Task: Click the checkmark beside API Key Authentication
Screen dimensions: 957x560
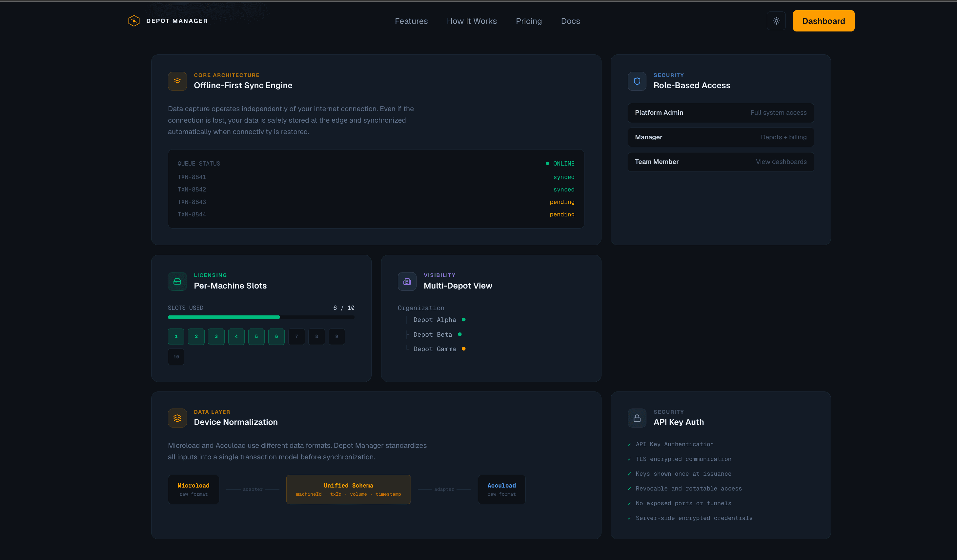Action: pyautogui.click(x=629, y=444)
